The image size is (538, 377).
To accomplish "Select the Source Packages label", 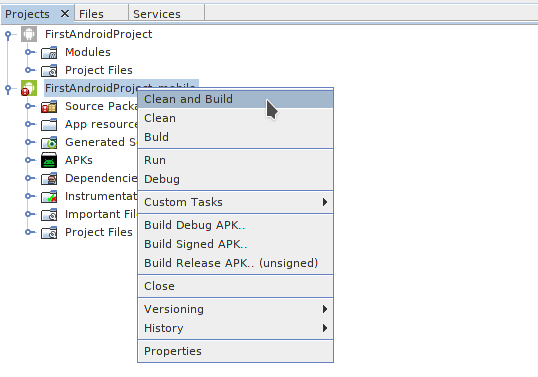I will 101,106.
